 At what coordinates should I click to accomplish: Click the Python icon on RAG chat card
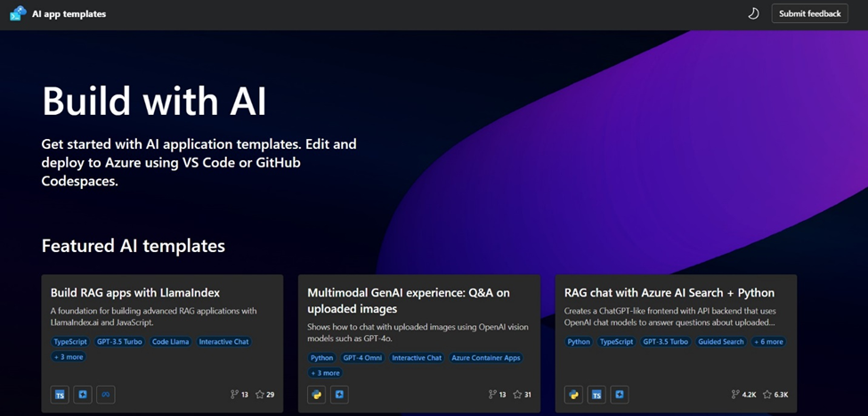coord(573,395)
